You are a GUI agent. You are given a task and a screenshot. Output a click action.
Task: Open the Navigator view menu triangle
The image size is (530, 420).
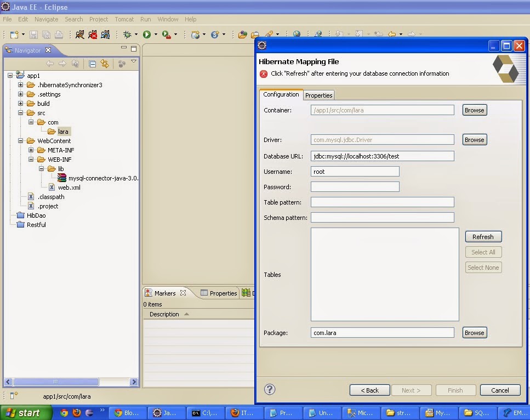click(134, 61)
